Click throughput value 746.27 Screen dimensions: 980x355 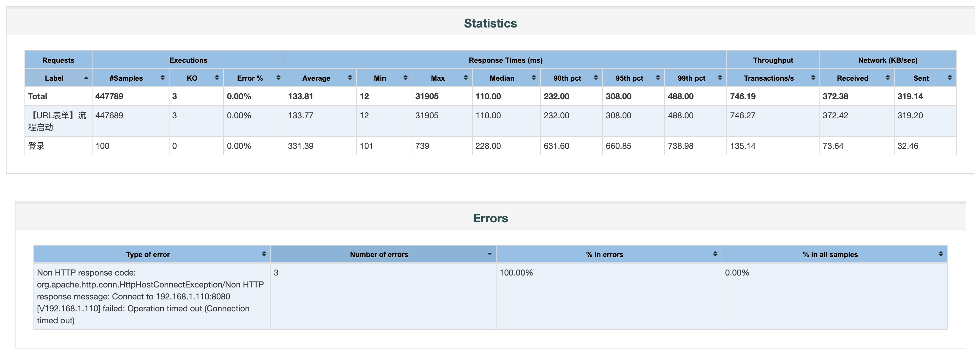pos(742,115)
